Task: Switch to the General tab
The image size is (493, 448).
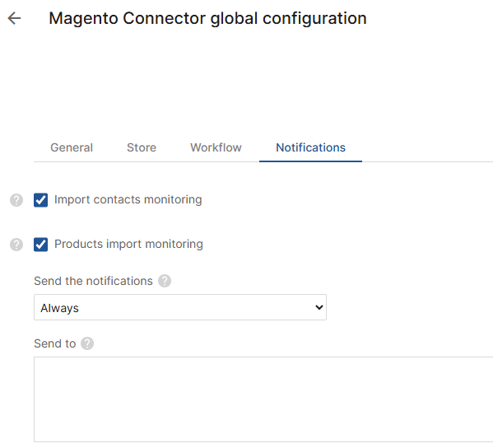Action: coord(72,147)
